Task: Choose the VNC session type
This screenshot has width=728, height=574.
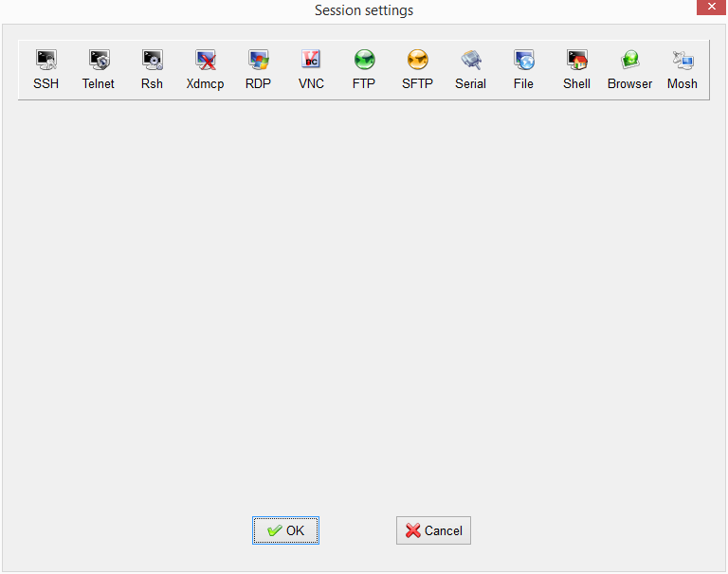Action: [x=311, y=69]
